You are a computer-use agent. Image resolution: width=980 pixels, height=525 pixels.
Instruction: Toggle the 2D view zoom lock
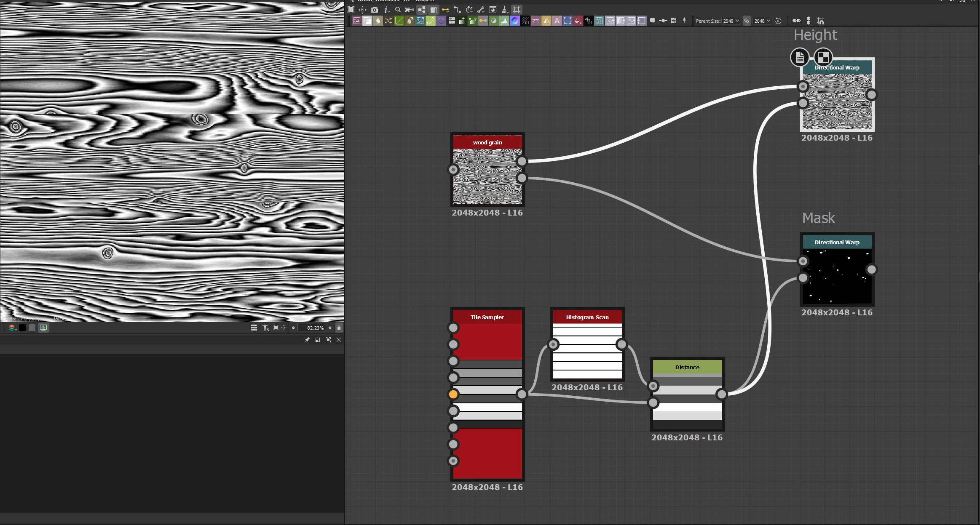coord(339,328)
